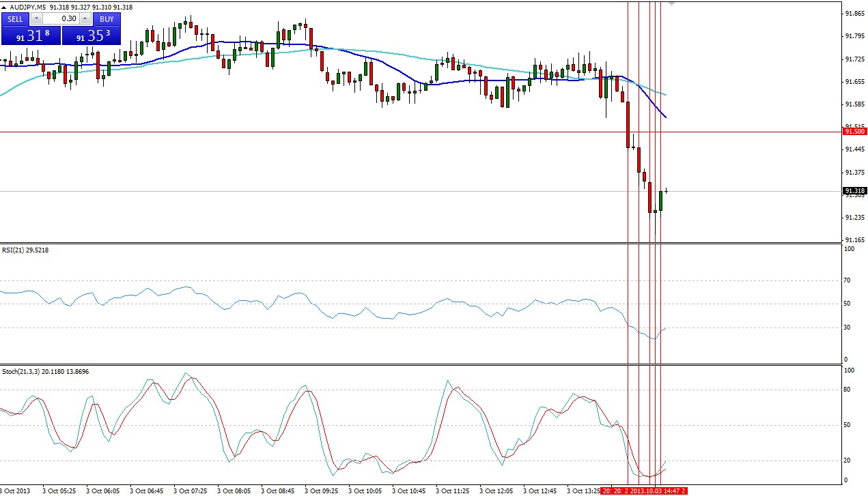Decrease trade volume with the down arrow
This screenshot has width=868, height=496.
pyautogui.click(x=37, y=19)
